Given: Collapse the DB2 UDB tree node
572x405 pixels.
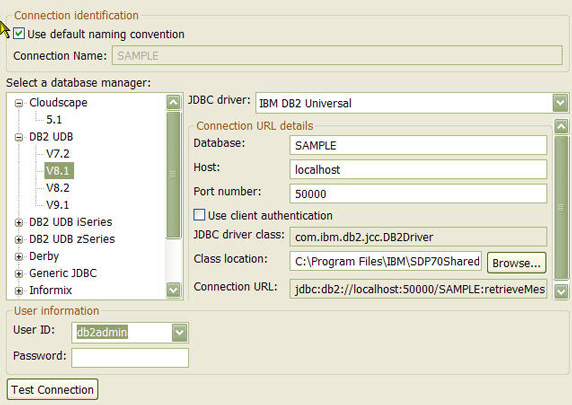Looking at the screenshot, I should coord(19,138).
